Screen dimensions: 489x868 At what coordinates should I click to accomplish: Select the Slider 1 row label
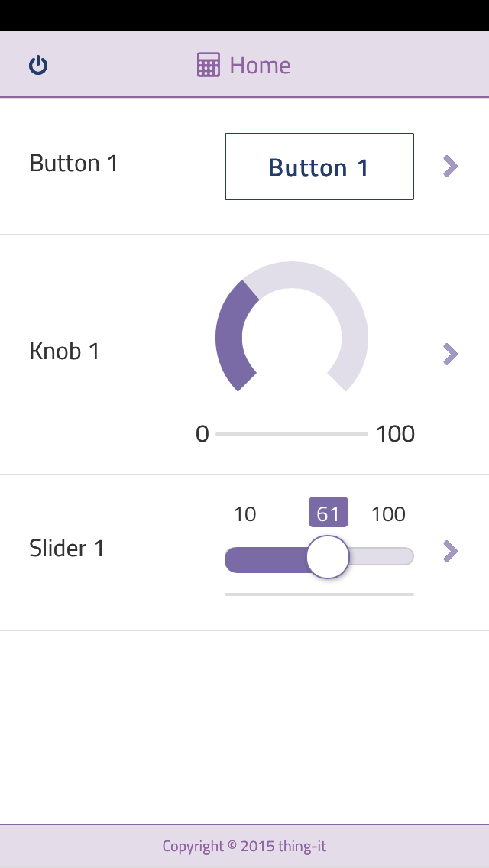click(66, 549)
